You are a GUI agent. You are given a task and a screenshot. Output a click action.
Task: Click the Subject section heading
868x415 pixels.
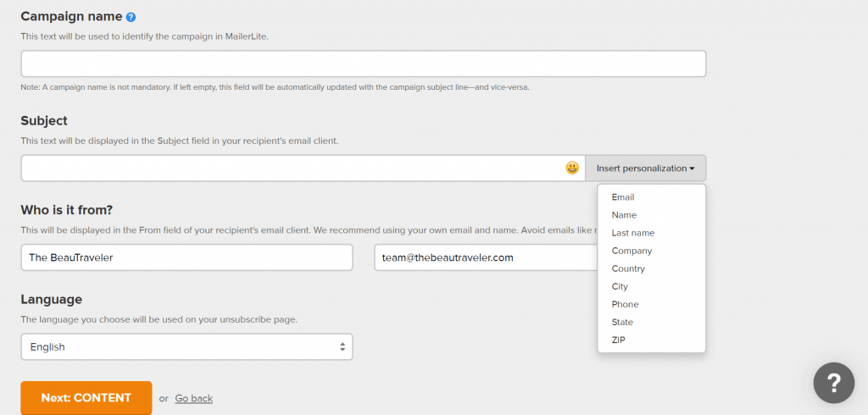44,120
